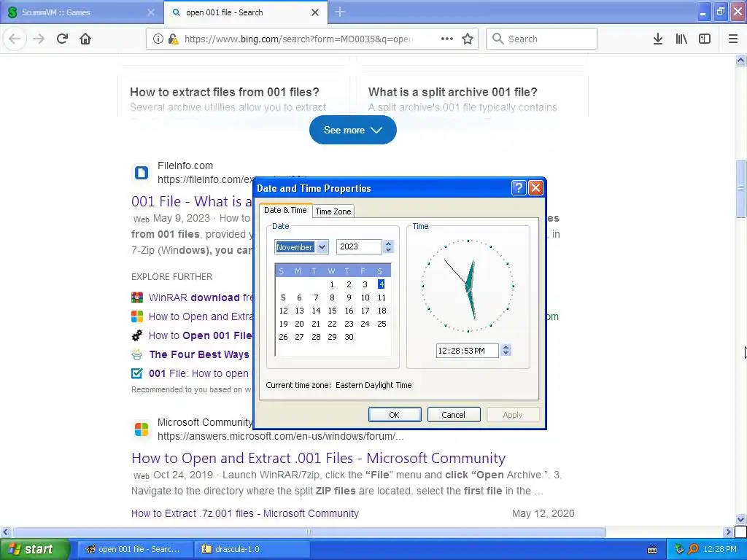Switch to the Time Zone tab

point(333,211)
